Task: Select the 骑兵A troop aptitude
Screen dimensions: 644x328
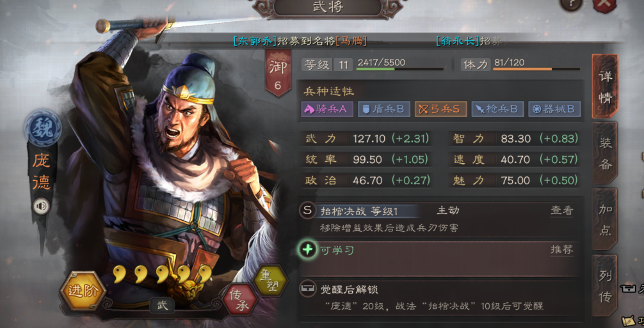Action: coord(327,109)
